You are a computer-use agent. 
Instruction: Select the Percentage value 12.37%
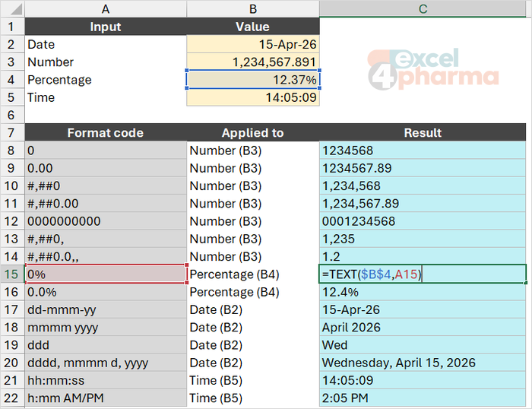[x=253, y=79]
